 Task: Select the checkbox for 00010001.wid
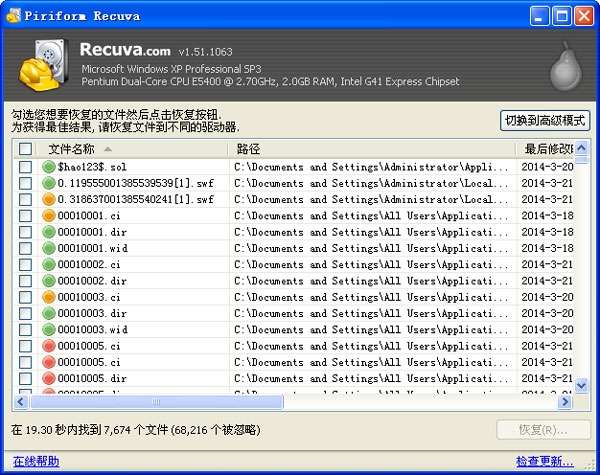click(x=25, y=248)
